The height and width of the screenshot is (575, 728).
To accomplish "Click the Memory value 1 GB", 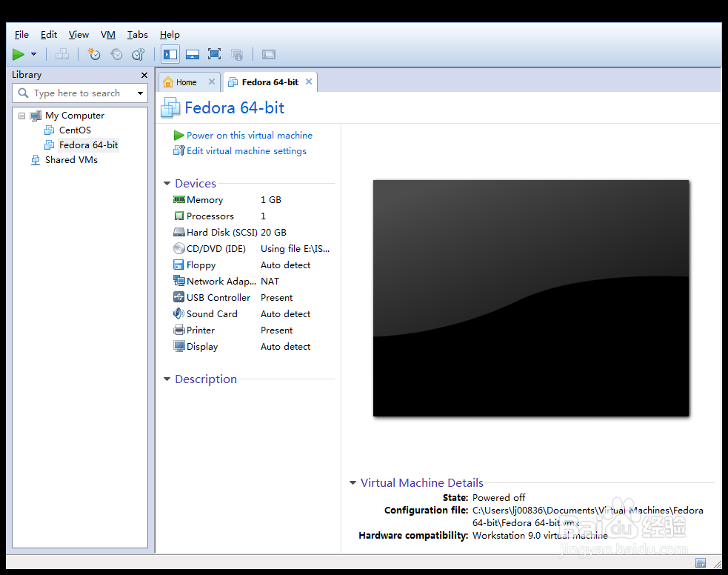I will (x=270, y=200).
